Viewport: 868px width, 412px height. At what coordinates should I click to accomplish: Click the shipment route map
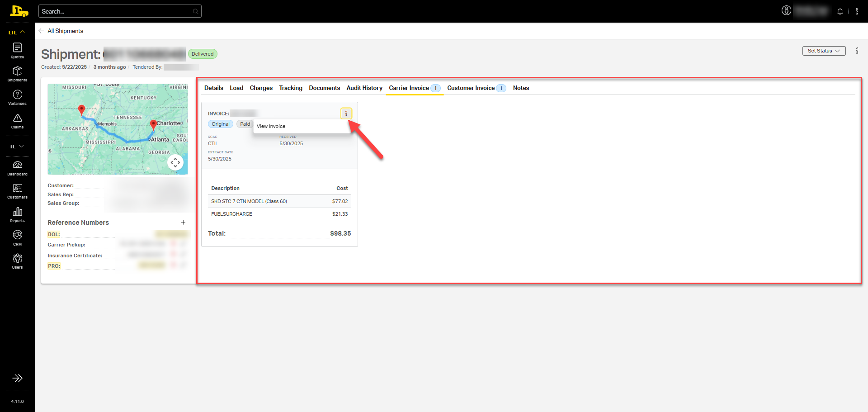[118, 129]
